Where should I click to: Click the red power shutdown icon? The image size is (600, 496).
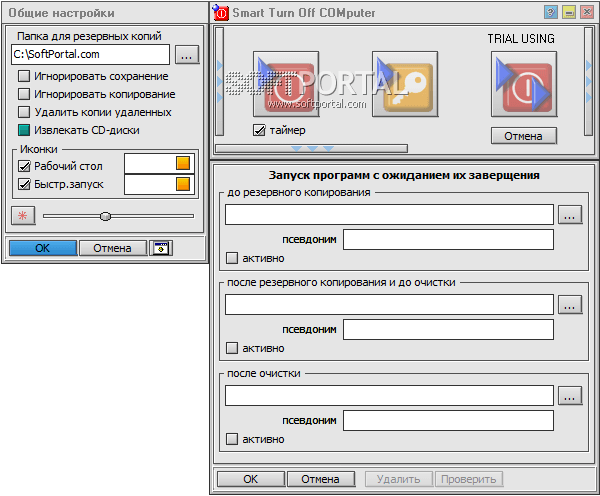tap(286, 84)
